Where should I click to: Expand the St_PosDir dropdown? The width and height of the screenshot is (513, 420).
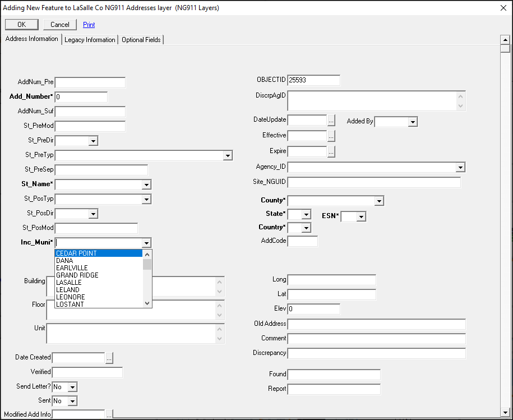pyautogui.click(x=93, y=214)
